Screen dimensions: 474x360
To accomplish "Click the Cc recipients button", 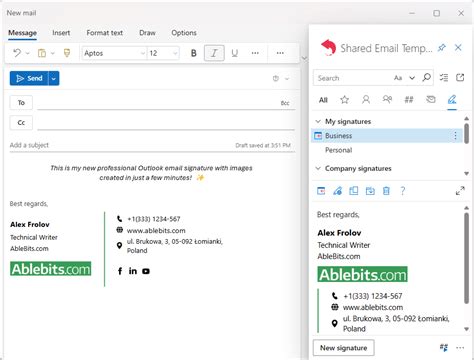I will pyautogui.click(x=21, y=123).
